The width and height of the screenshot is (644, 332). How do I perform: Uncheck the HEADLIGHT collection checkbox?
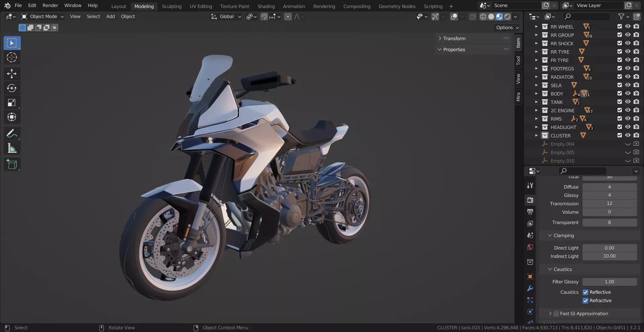(620, 127)
